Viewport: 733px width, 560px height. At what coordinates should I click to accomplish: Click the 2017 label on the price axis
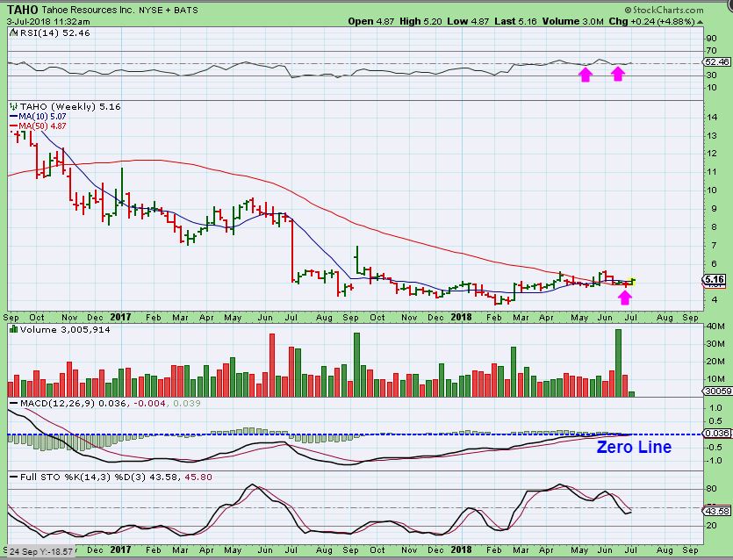coord(120,317)
